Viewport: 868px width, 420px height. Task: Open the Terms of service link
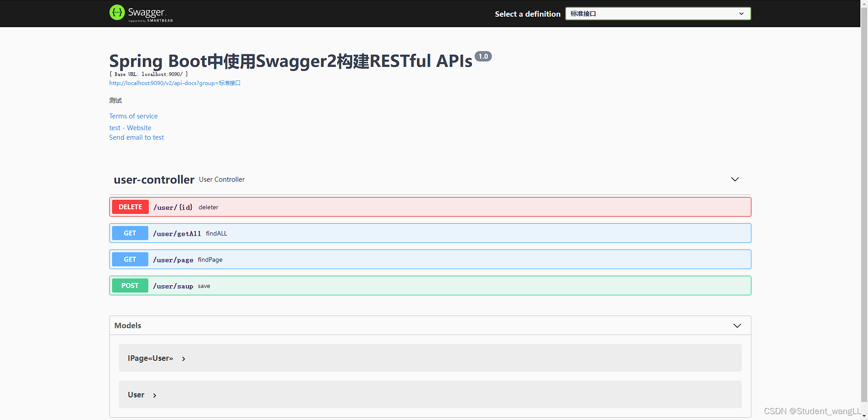(x=133, y=116)
